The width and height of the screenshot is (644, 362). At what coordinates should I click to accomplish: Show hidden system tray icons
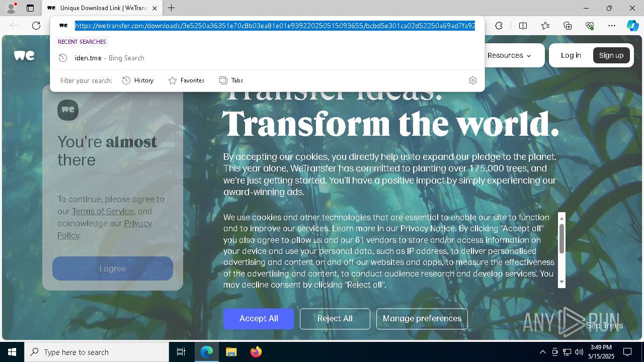click(542, 352)
